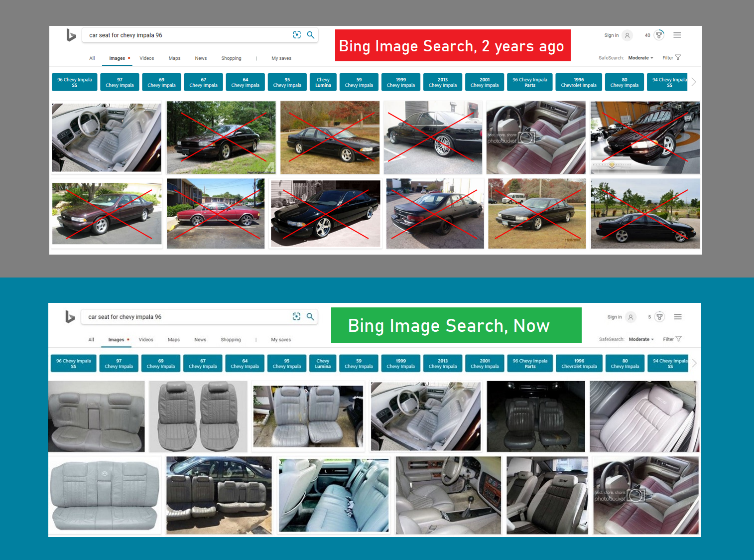Open the dark seats on black background image

pos(536,417)
